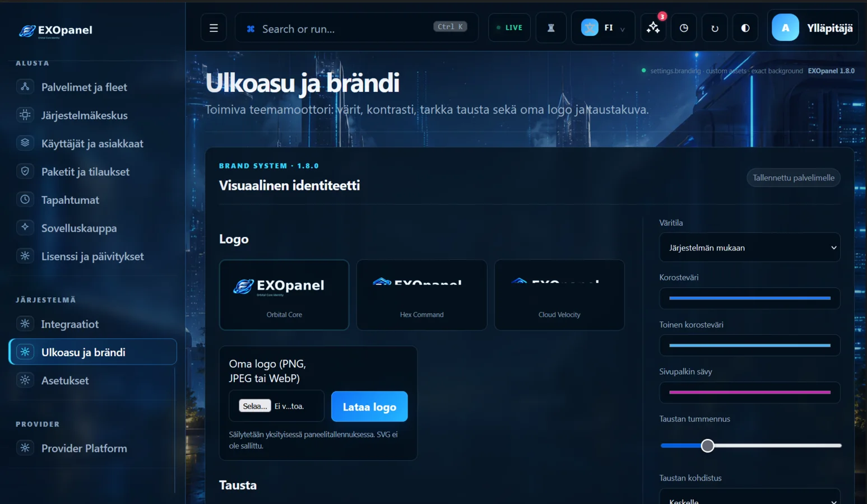
Task: Click the refresh icon in top bar
Action: click(715, 28)
